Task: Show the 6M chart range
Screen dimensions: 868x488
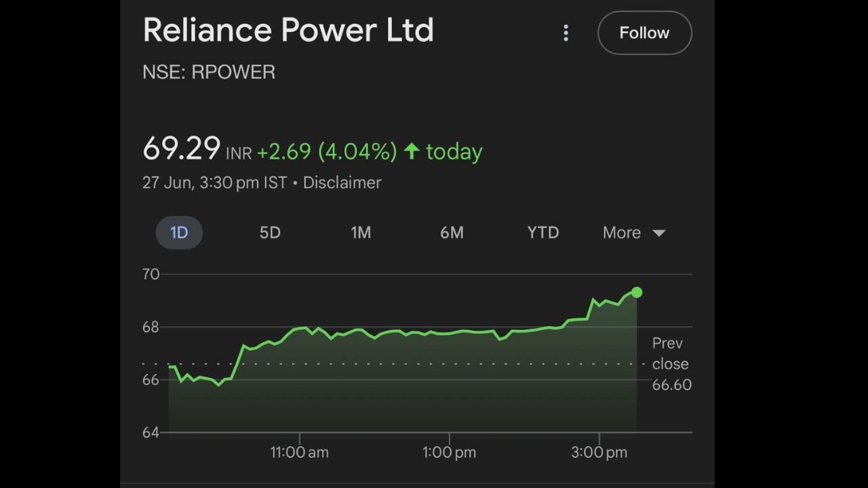Action: click(452, 232)
